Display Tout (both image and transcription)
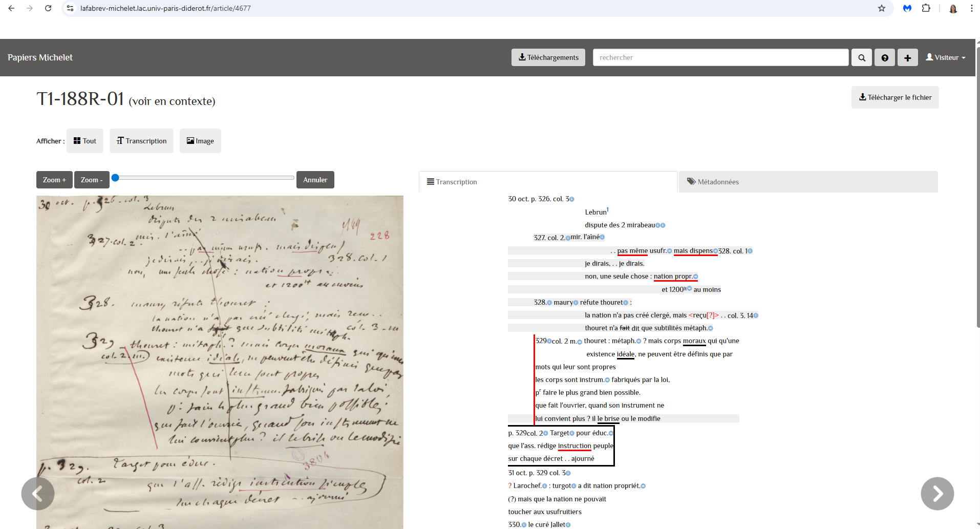Image resolution: width=980 pixels, height=529 pixels. tap(85, 141)
